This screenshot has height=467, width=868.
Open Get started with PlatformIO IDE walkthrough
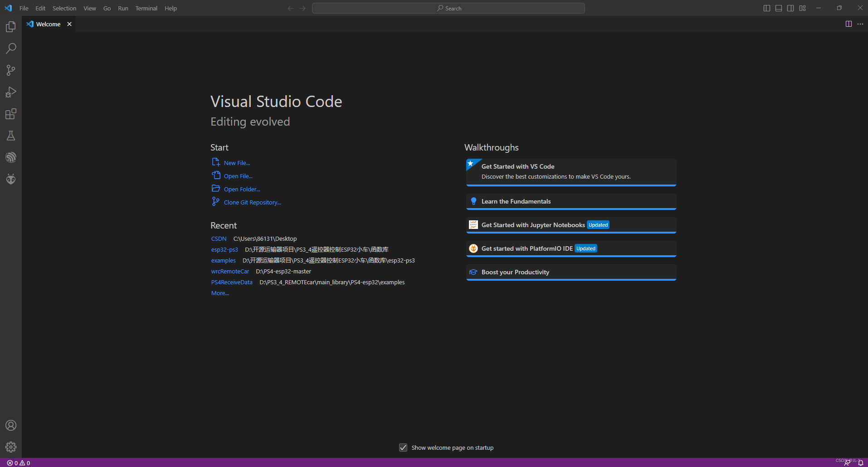tap(571, 249)
